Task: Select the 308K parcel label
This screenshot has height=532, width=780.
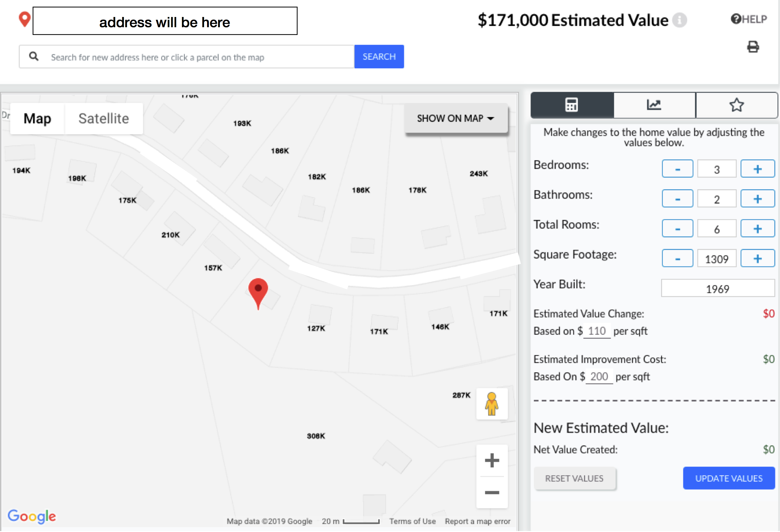Action: (316, 436)
